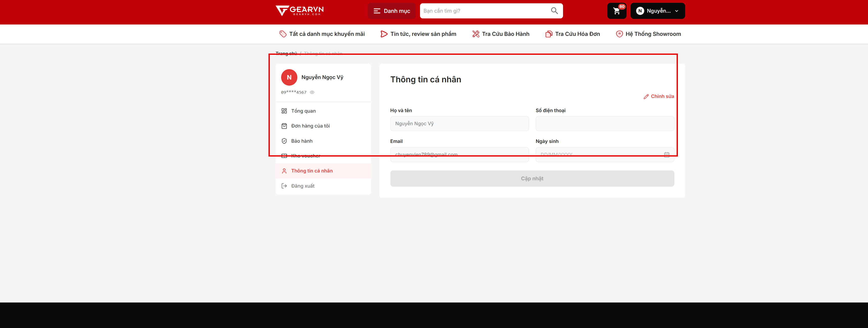868x328 pixels.
Task: Expand the Nguyễn... account dropdown
Action: click(657, 11)
